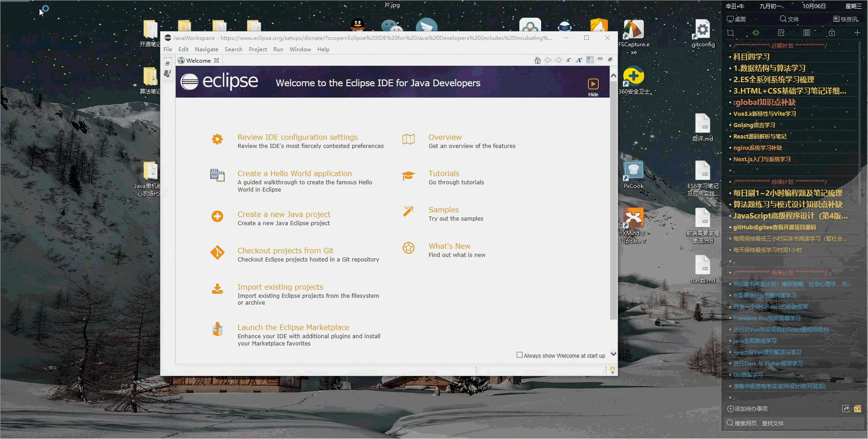Select the Welcome tab
Image resolution: width=868 pixels, height=439 pixels.
(198, 60)
